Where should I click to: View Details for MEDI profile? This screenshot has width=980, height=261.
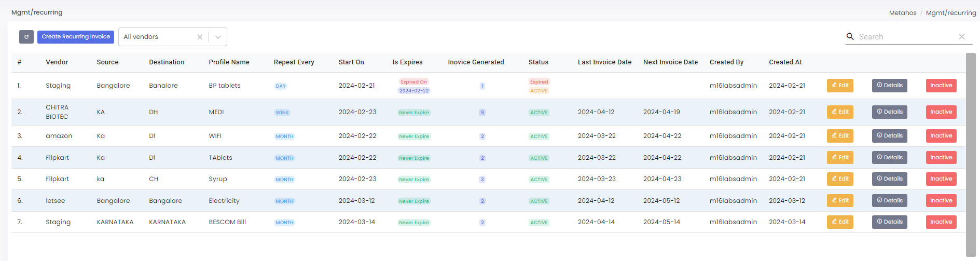click(x=890, y=112)
